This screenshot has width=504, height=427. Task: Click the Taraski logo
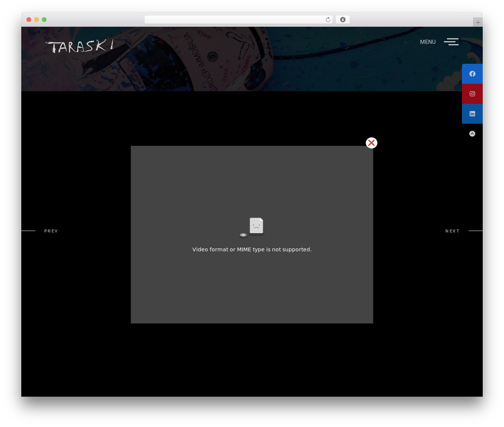[x=80, y=46]
